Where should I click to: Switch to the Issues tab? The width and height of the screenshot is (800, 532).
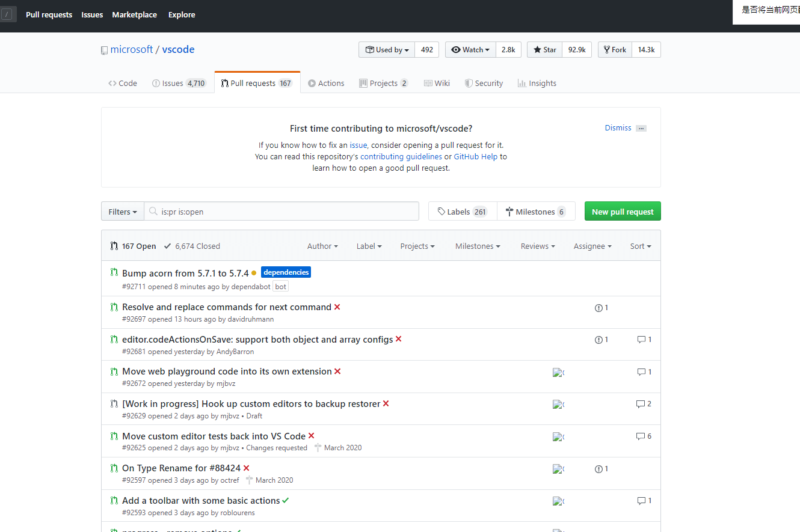pyautogui.click(x=179, y=84)
